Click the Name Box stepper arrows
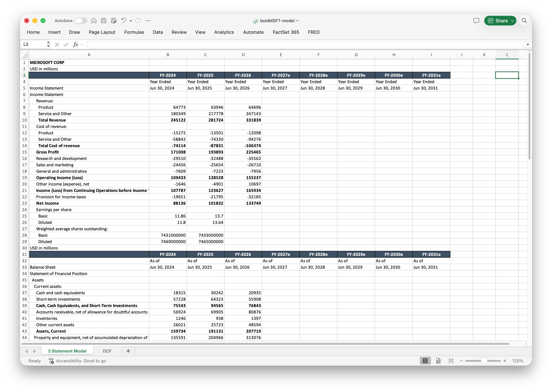The width and height of the screenshot is (552, 392). tap(48, 44)
